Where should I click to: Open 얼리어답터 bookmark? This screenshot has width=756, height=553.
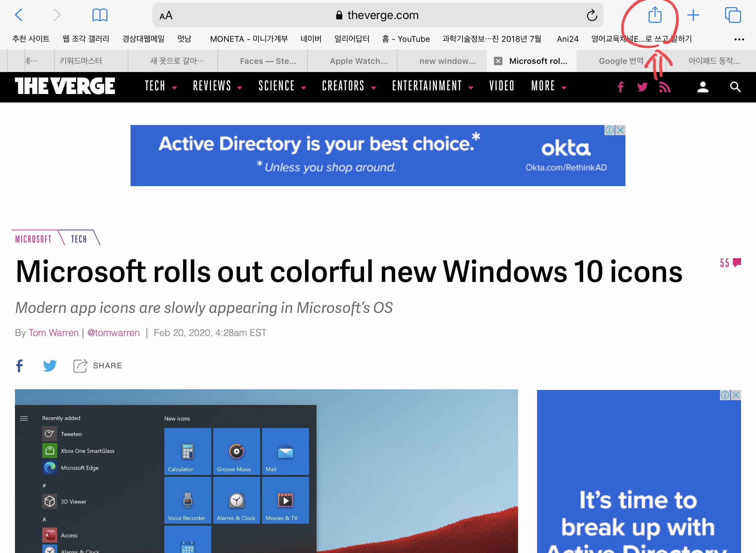[352, 39]
